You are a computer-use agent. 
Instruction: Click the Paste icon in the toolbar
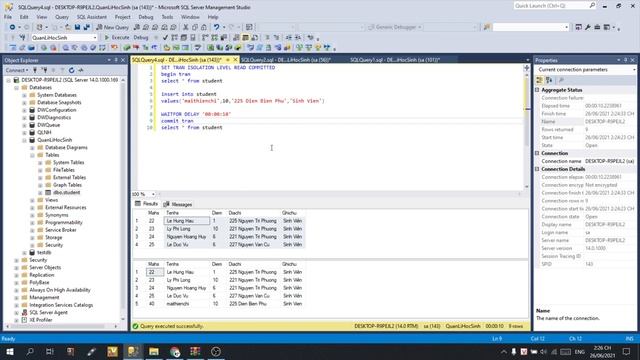[x=204, y=27]
